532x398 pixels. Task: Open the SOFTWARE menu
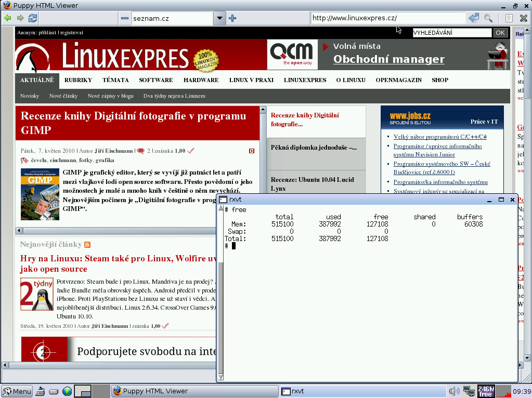coord(155,80)
